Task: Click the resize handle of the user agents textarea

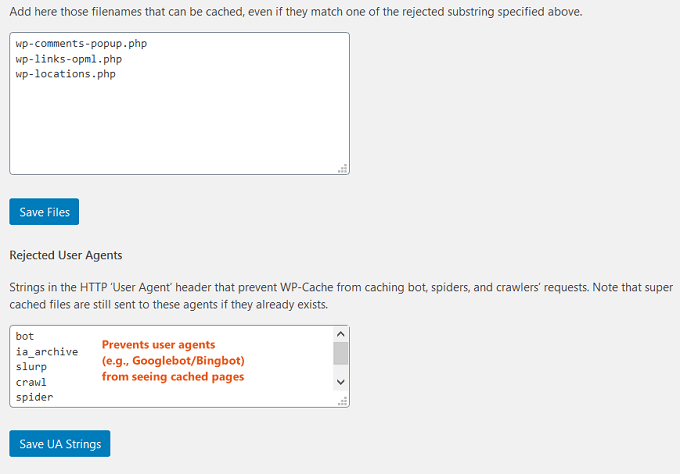Action: [343, 401]
